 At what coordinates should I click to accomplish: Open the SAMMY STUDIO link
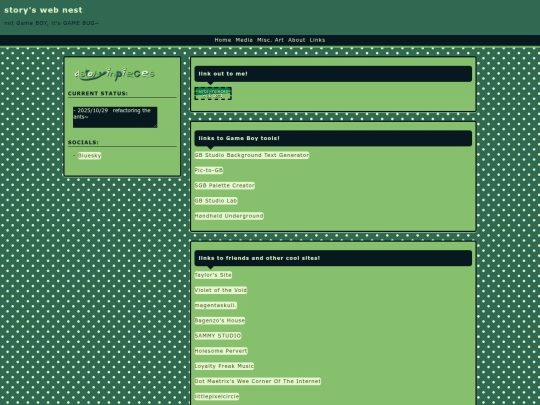[218, 336]
